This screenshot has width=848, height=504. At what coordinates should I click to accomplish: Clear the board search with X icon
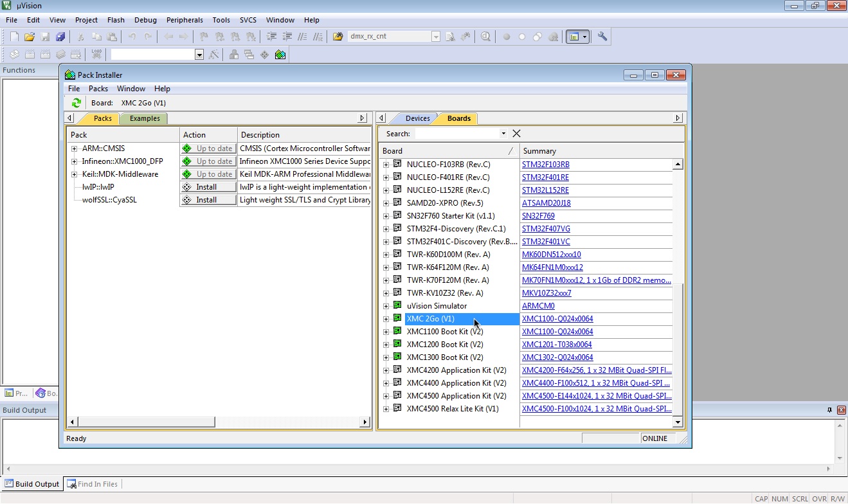click(516, 134)
